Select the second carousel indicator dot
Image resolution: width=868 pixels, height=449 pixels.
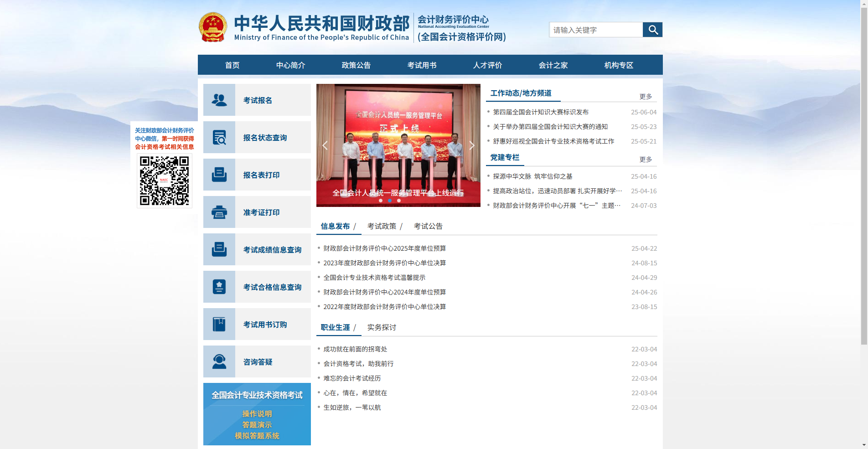(x=389, y=200)
